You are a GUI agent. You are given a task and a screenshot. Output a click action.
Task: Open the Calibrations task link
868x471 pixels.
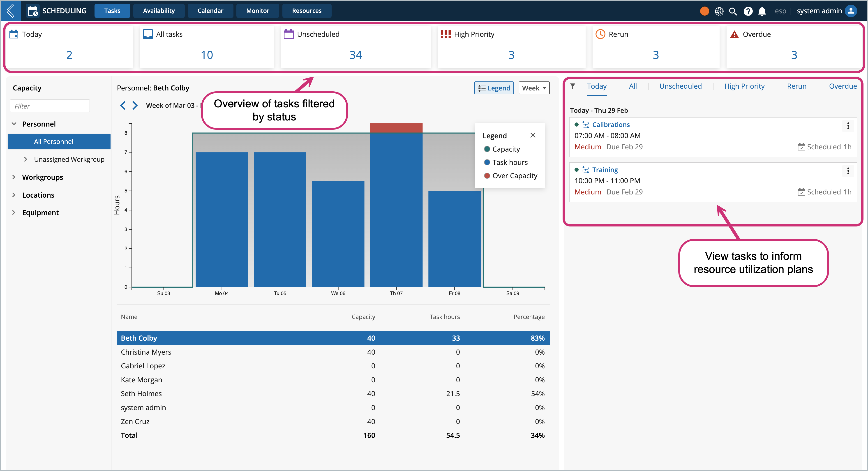(611, 125)
